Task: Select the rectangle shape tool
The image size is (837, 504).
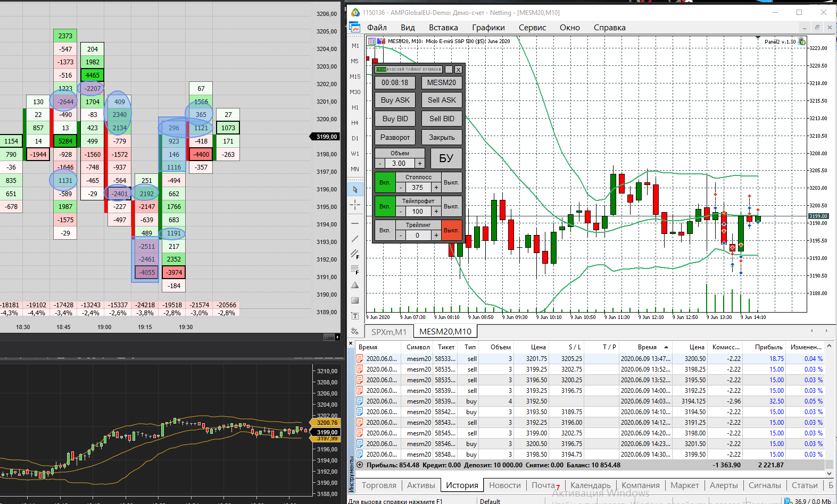Action: pyautogui.click(x=355, y=300)
